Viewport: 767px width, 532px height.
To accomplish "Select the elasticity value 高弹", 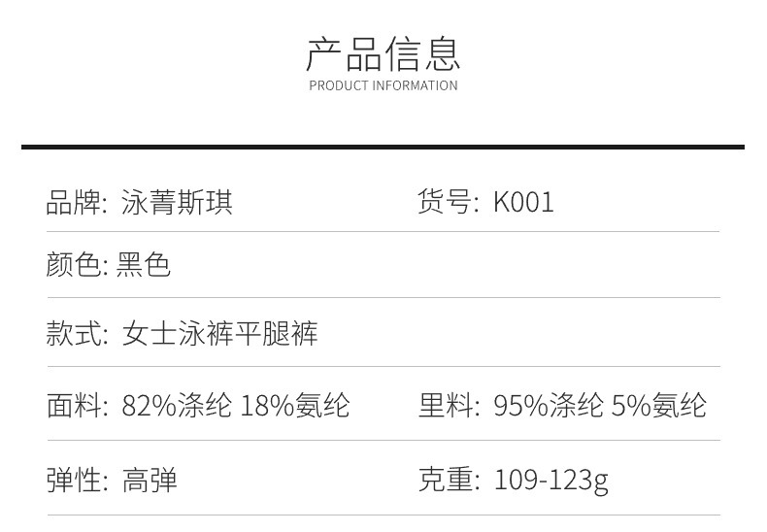I will pyautogui.click(x=150, y=479).
